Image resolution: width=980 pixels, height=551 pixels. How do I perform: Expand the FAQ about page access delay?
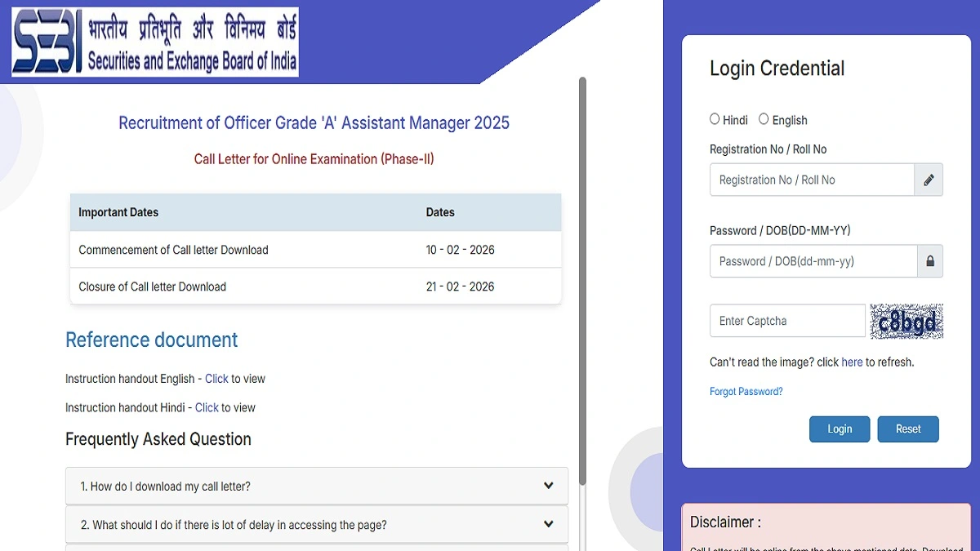pyautogui.click(x=316, y=524)
